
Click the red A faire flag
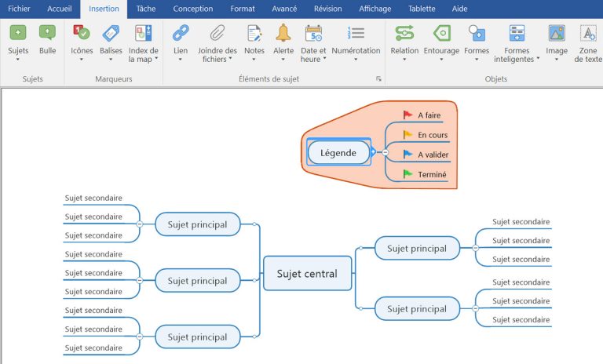(x=407, y=115)
